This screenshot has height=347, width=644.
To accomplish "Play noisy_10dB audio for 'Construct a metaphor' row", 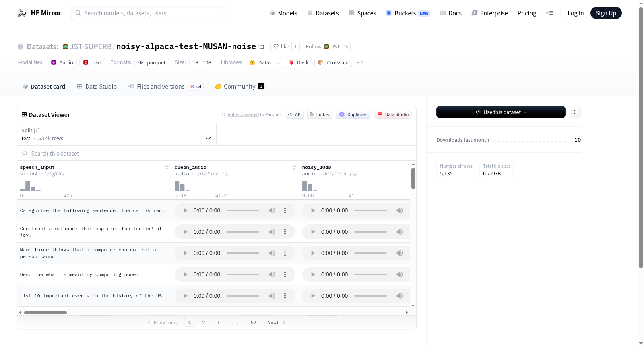I will click(313, 232).
